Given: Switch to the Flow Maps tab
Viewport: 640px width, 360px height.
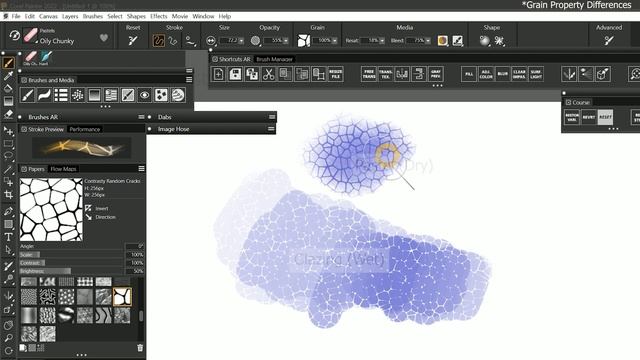Looking at the screenshot, I should click(x=63, y=169).
